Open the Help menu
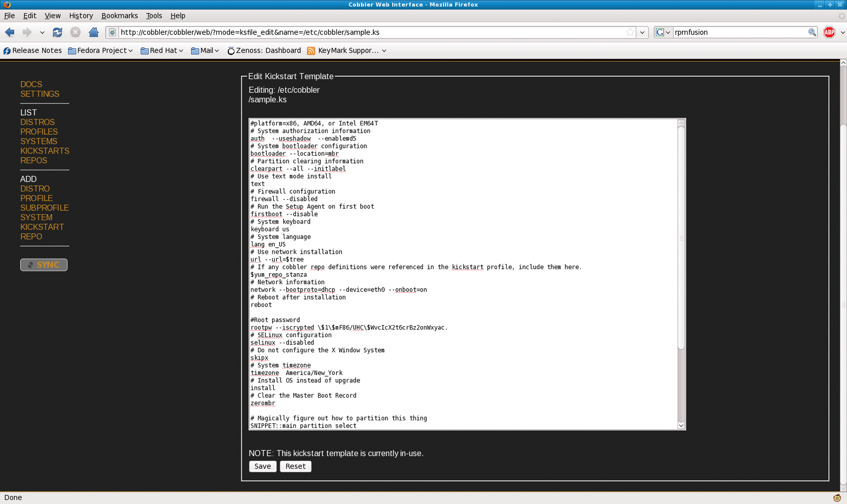 (x=178, y=16)
